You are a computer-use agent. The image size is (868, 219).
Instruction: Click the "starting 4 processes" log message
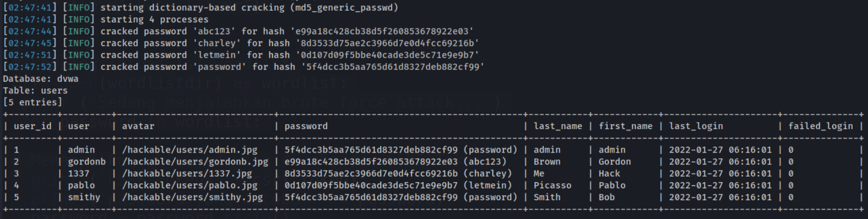point(154,19)
